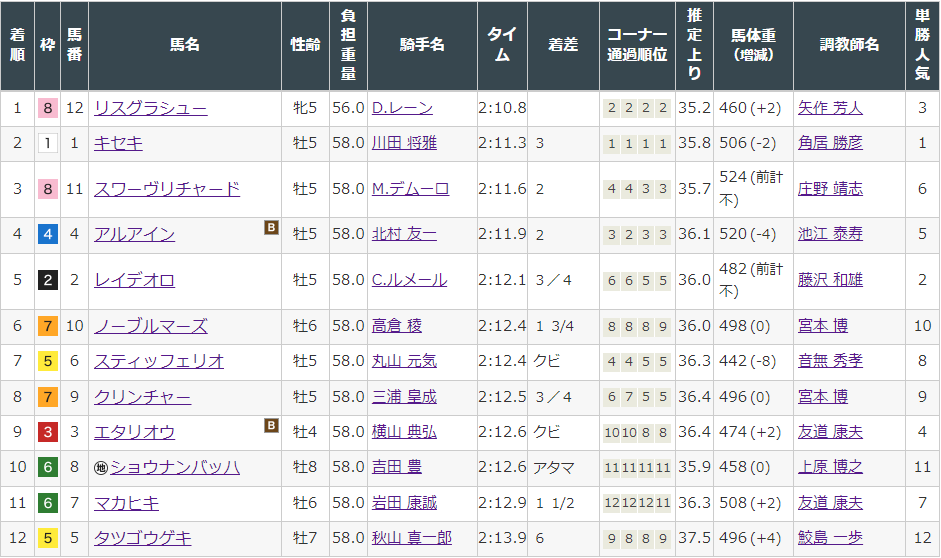941x558 pixels.
Task: Open the jockey link 北村 友一
Action: point(404,234)
